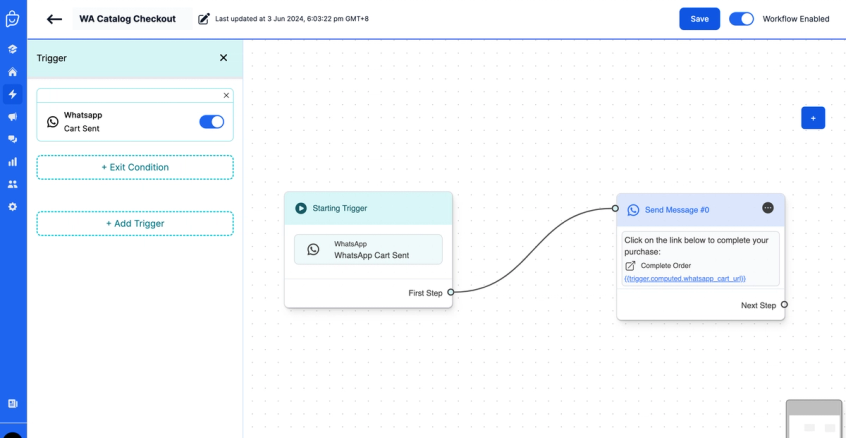846x438 pixels.
Task: Go to Home via the sidebar house icon
Action: click(12, 72)
